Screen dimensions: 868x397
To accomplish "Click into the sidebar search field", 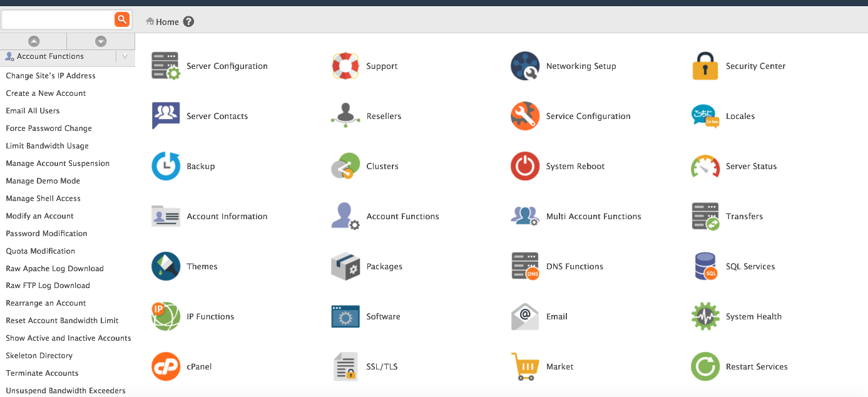I will click(58, 19).
